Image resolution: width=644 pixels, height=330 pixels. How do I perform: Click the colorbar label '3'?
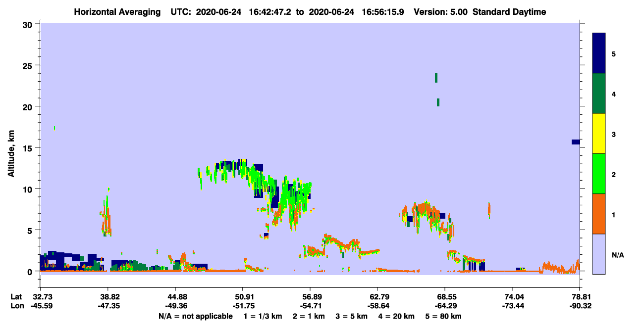point(614,134)
